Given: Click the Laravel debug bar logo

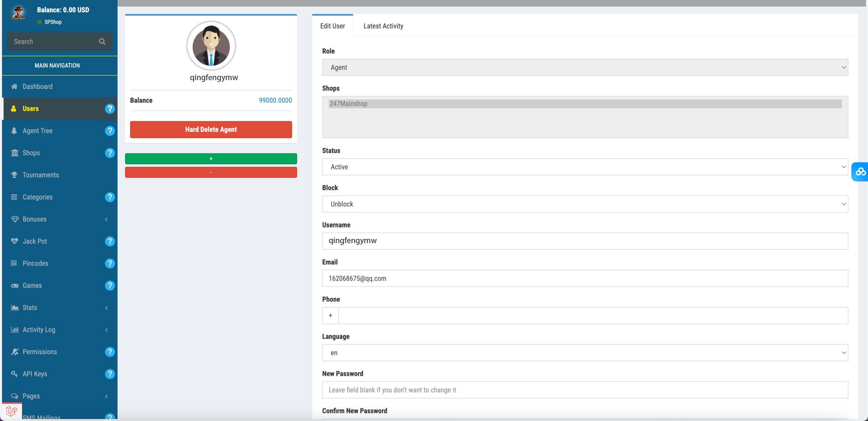Looking at the screenshot, I should (12, 411).
